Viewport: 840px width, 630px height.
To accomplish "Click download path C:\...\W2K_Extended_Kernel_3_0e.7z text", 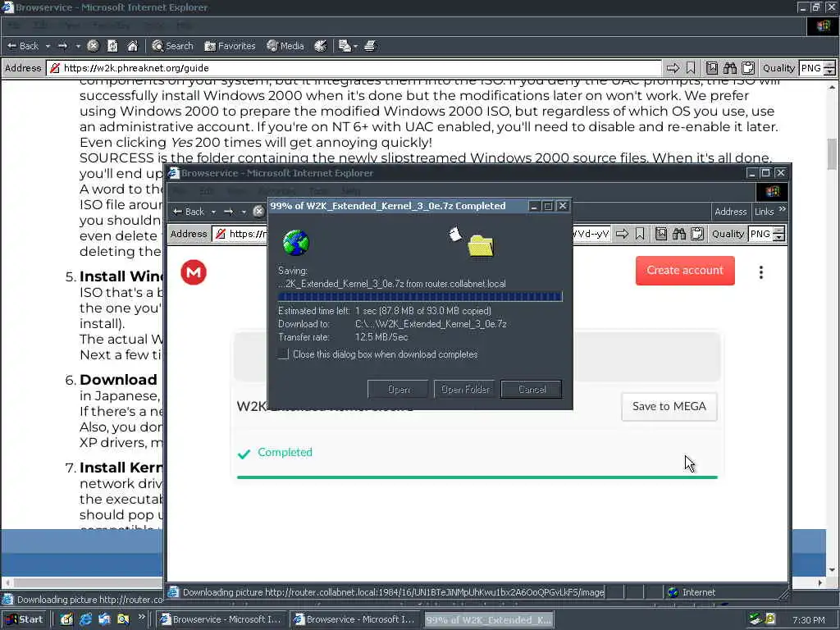I will pos(431,324).
